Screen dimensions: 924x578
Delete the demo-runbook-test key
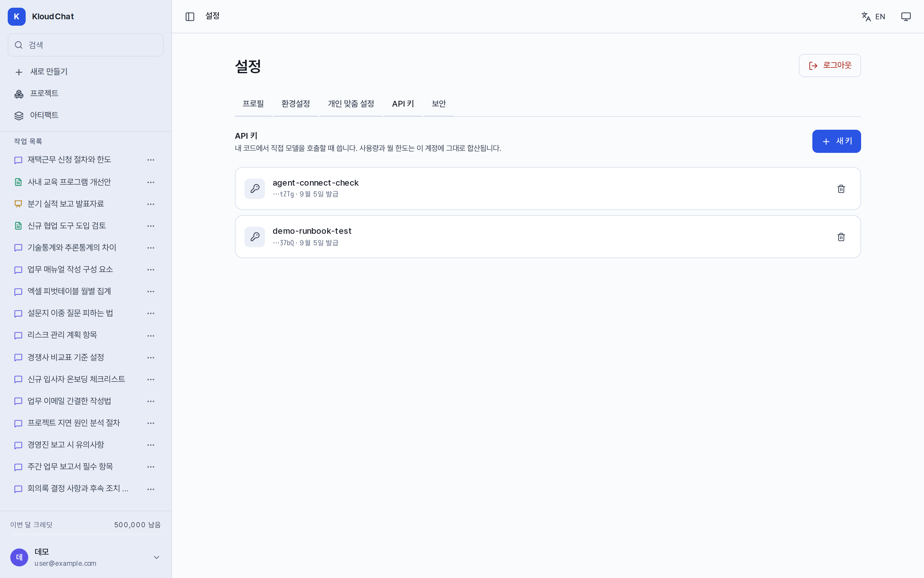[841, 237]
